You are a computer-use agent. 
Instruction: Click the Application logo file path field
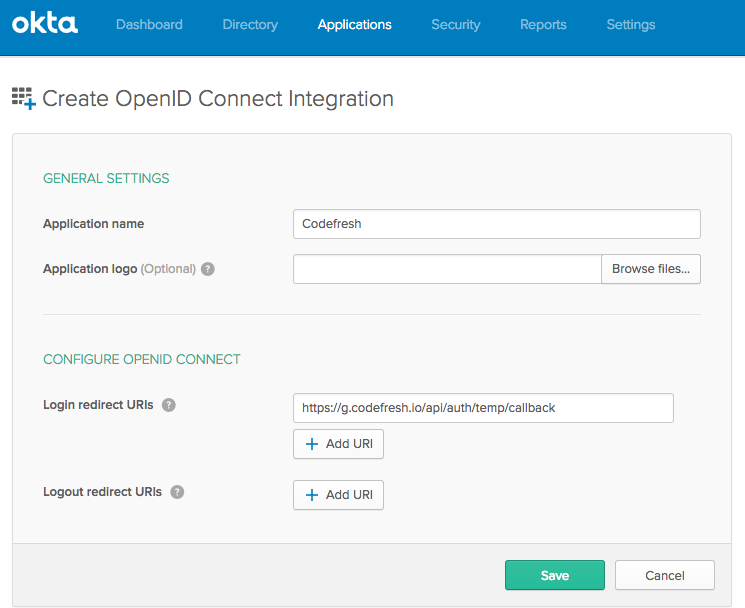[446, 269]
